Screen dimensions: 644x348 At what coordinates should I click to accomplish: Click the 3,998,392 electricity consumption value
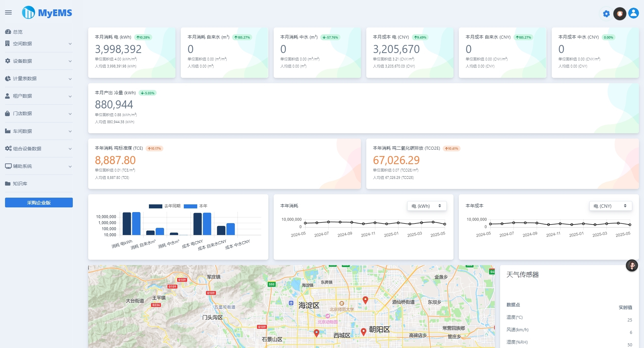118,49
